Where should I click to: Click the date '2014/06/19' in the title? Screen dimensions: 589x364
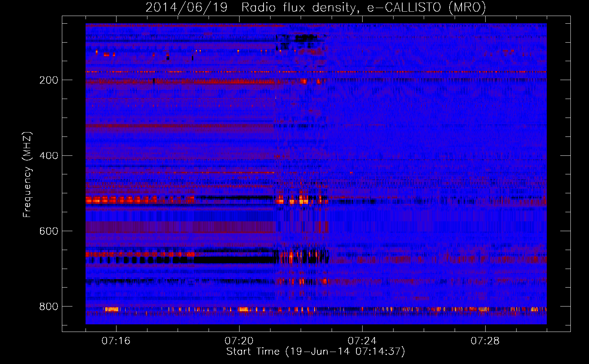tap(186, 8)
